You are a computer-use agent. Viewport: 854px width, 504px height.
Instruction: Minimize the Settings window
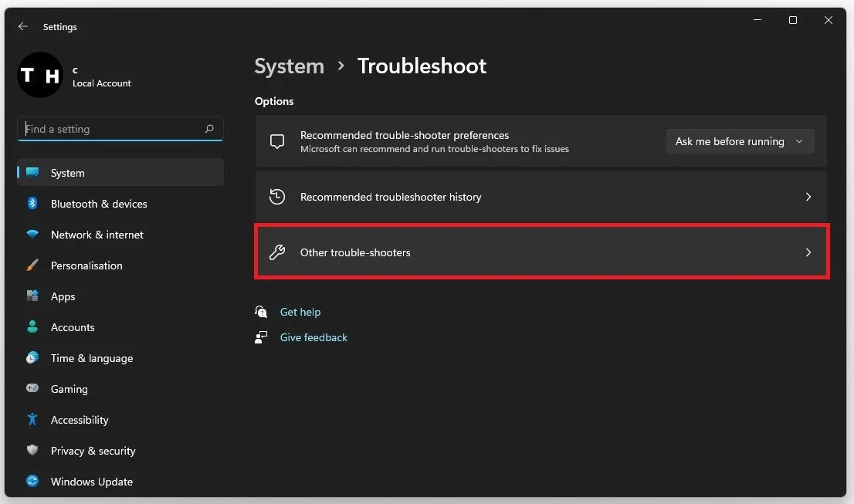point(757,20)
